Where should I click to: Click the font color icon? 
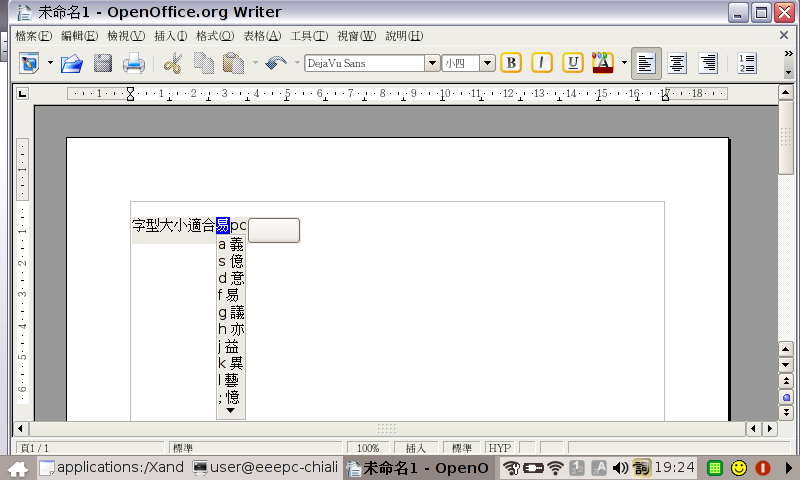[x=602, y=63]
